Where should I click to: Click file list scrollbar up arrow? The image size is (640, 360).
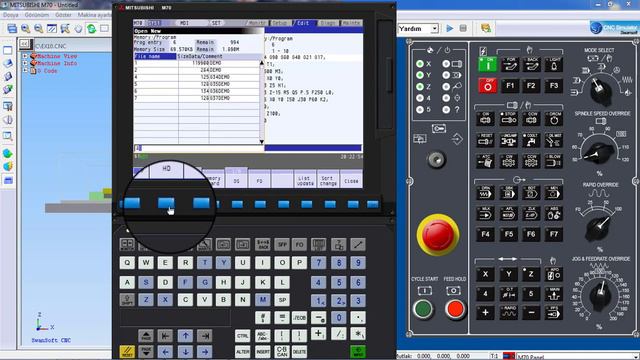click(x=262, y=63)
